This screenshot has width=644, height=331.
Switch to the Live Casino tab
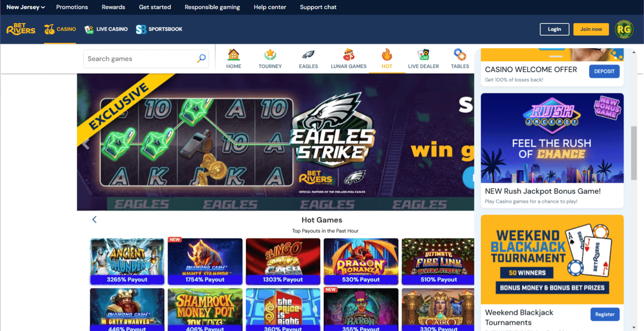click(106, 29)
